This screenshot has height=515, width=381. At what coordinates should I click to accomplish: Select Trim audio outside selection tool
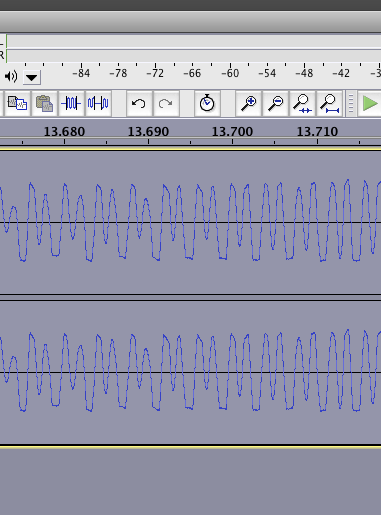coord(71,103)
